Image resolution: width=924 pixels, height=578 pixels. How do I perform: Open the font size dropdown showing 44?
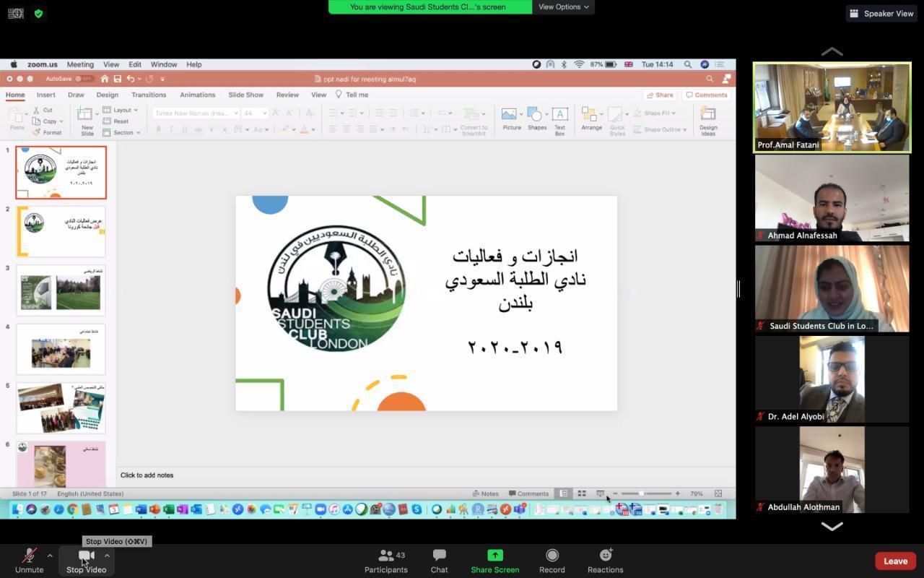click(x=255, y=113)
